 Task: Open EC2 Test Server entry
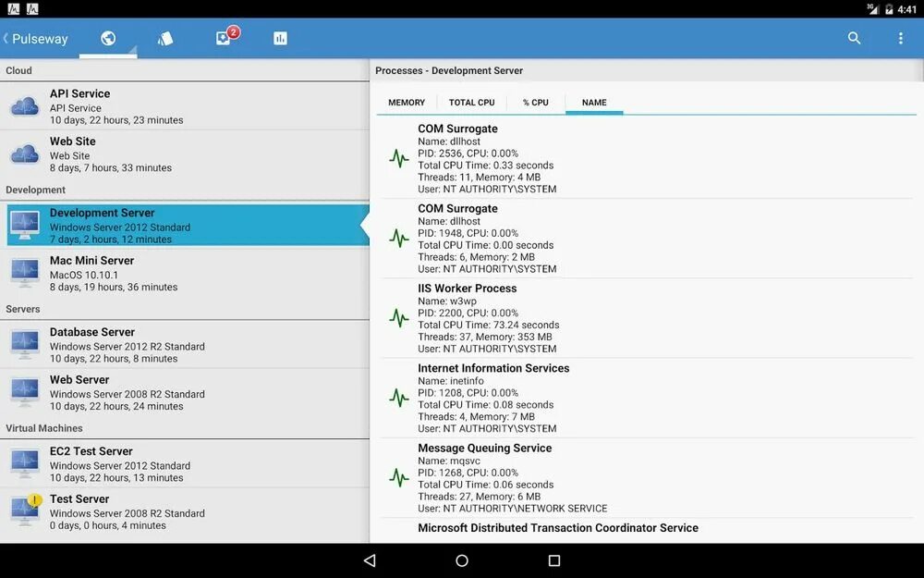(185, 463)
